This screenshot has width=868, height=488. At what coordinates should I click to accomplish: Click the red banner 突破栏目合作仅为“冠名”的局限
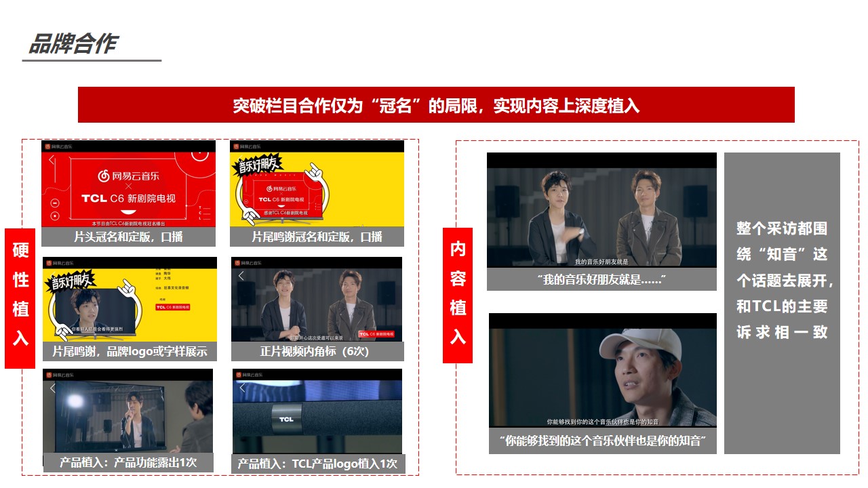(x=436, y=105)
